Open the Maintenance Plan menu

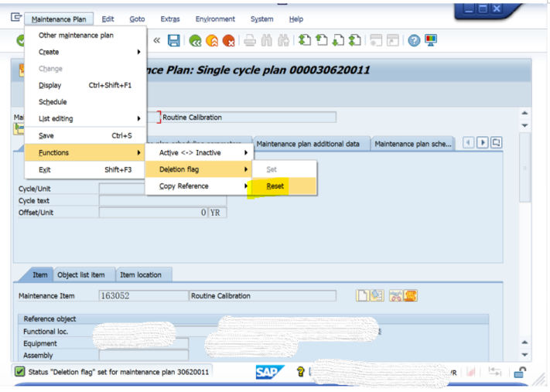point(59,19)
